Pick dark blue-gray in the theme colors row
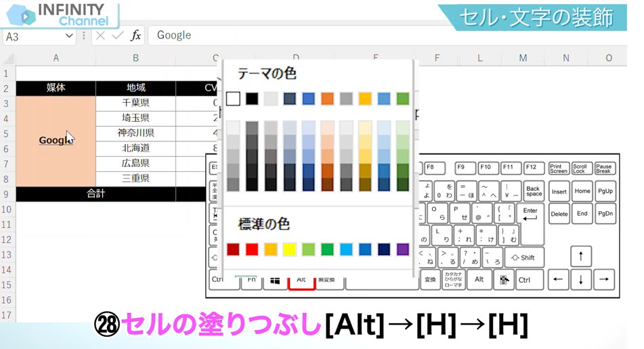This screenshot has height=349, width=644. point(290,99)
